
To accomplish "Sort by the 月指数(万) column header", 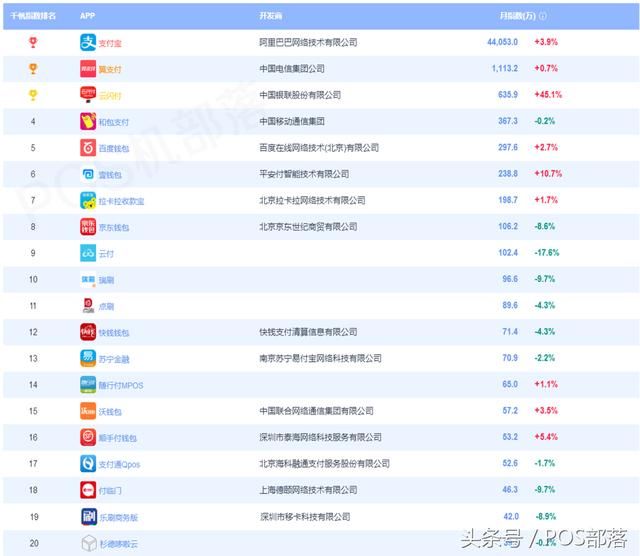I will tap(518, 16).
